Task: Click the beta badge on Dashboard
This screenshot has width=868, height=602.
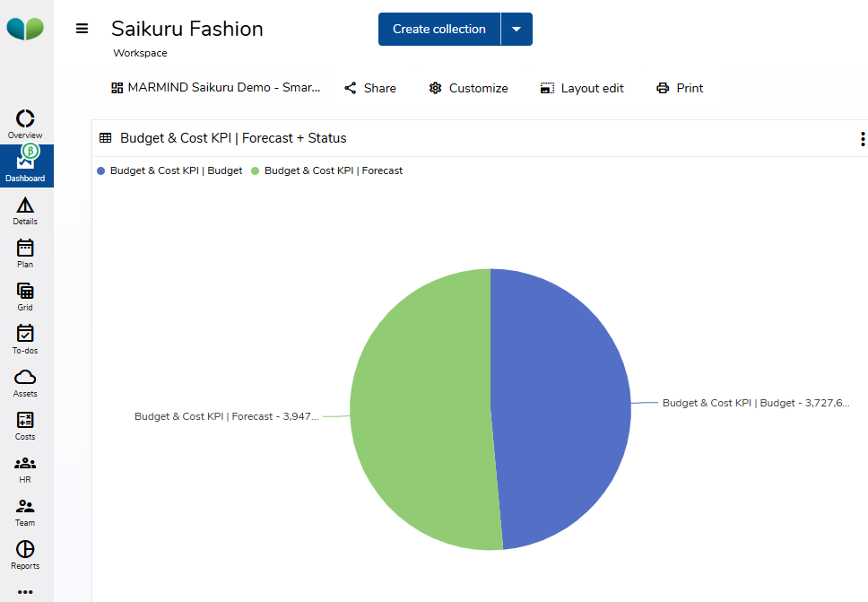Action: tap(30, 151)
